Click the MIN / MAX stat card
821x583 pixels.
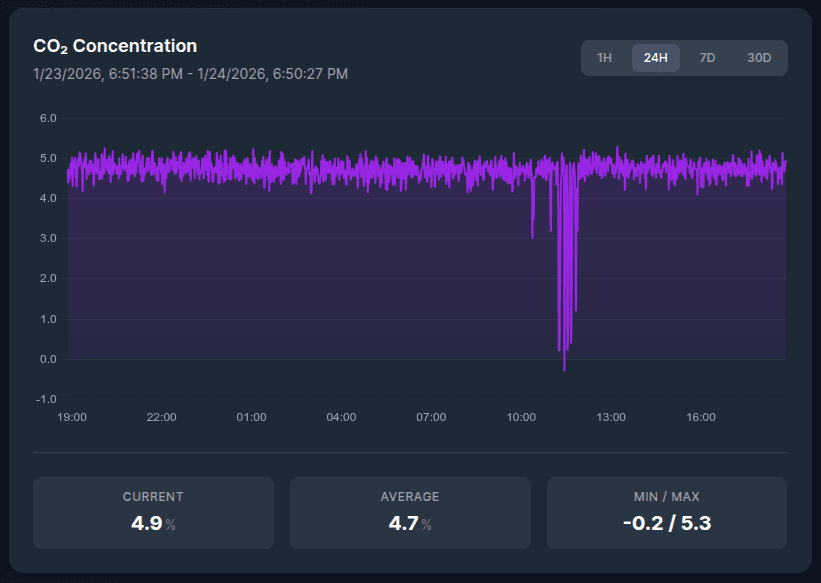[x=666, y=510]
